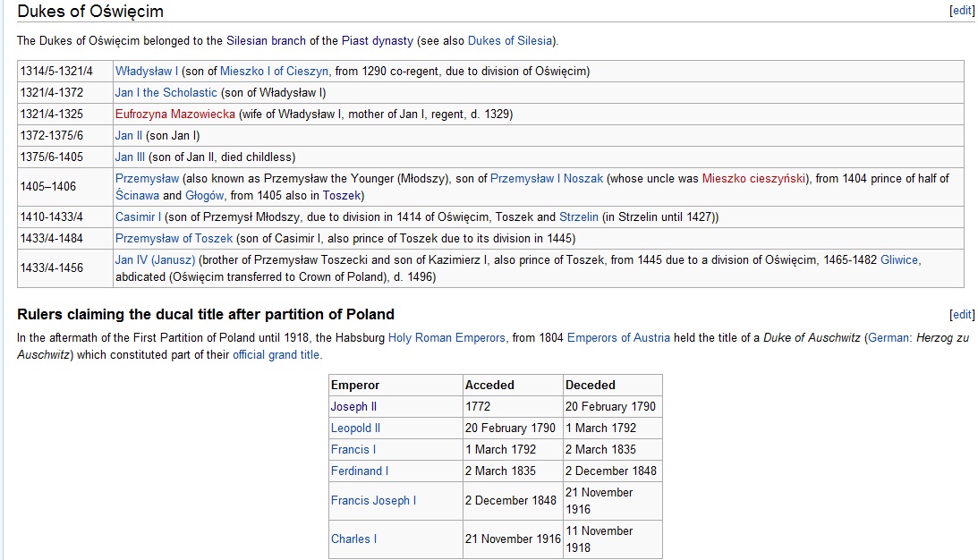Click the Jan III link
The height and width of the screenshot is (560, 978).
click(130, 157)
